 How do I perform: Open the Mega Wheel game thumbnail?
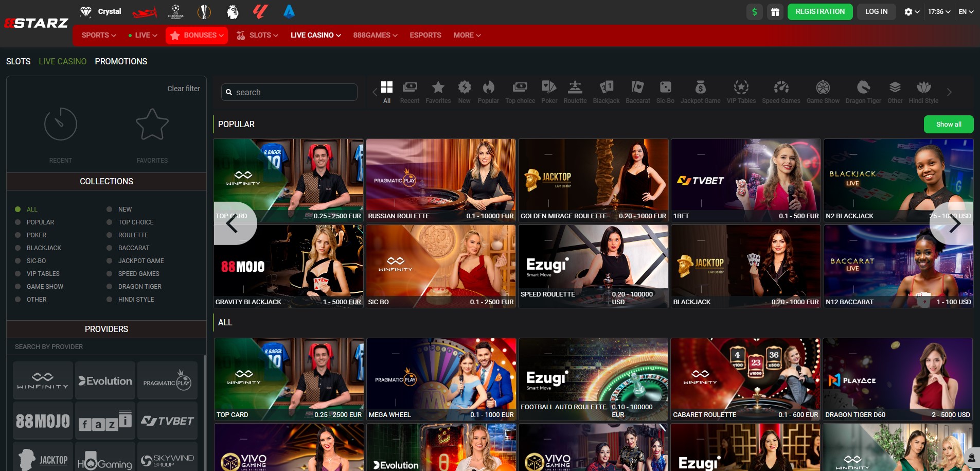click(x=441, y=379)
